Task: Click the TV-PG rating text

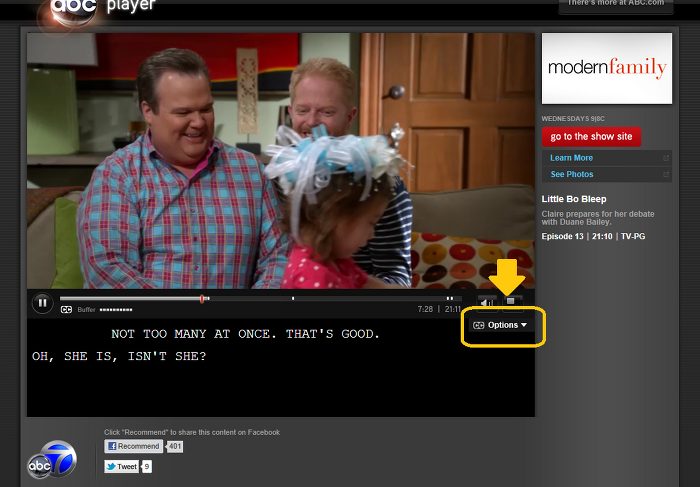Action: point(633,236)
